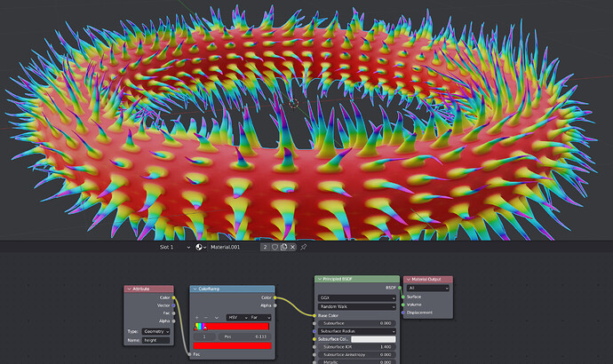
Task: Toggle the pin icon in node editor header
Action: coord(304,247)
